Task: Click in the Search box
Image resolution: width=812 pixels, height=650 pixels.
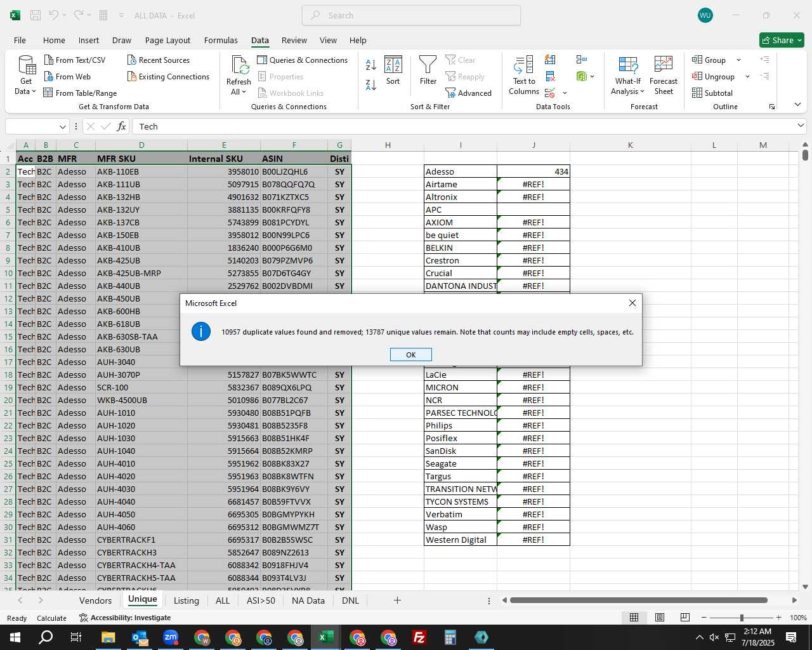Action: 411,15
